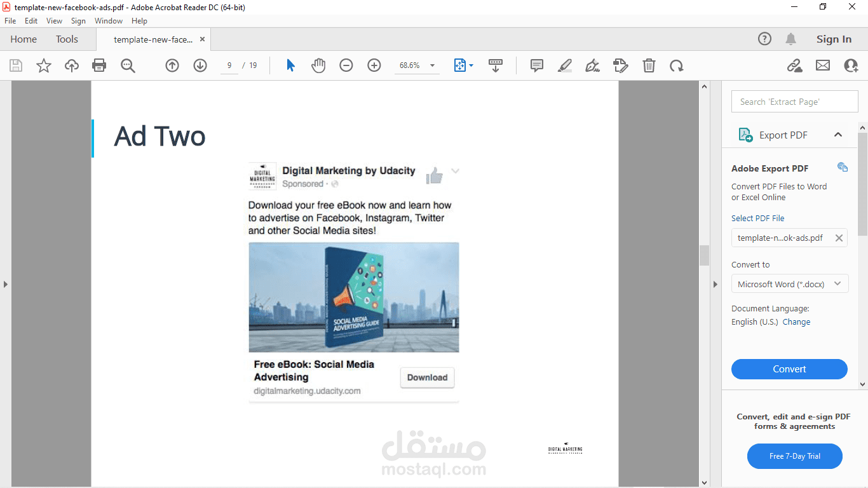The image size is (868, 488).
Task: Rotate the page with the rotate icon
Action: pyautogui.click(x=677, y=65)
